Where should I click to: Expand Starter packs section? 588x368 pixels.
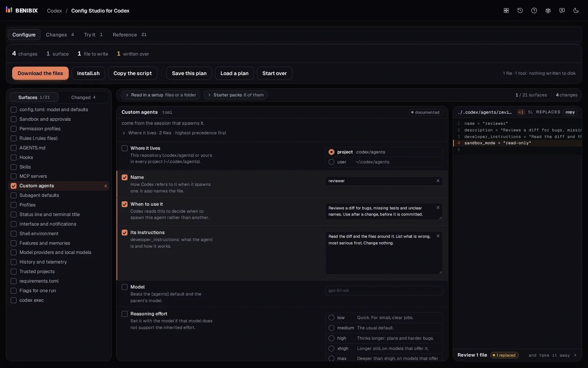(235, 95)
